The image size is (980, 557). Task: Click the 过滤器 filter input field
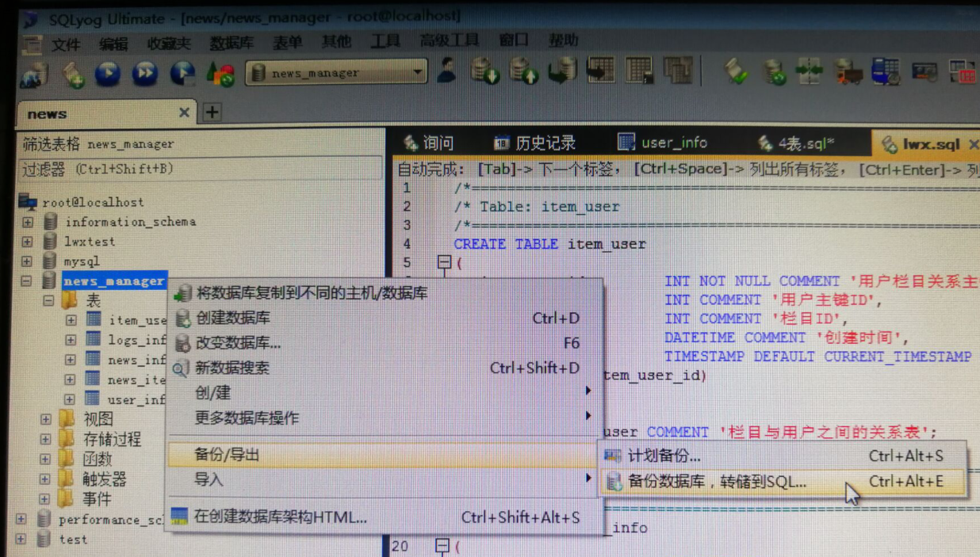tap(201, 169)
